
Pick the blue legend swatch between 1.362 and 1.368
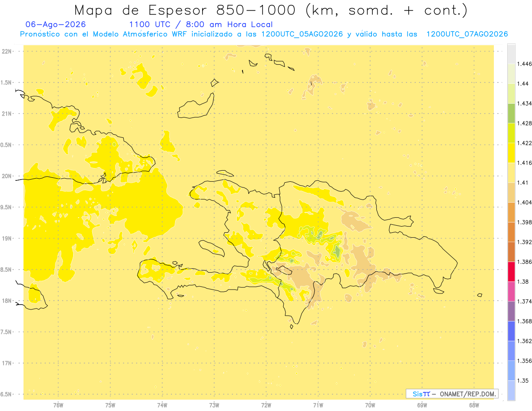coord(511,331)
